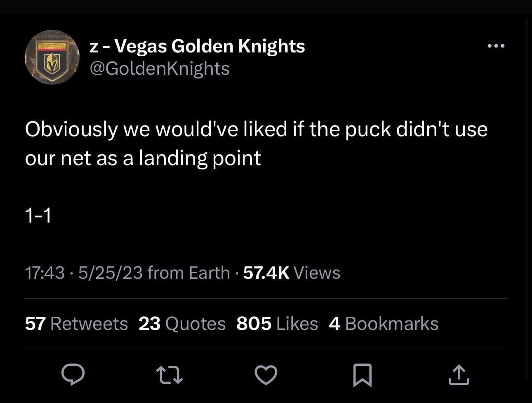The height and width of the screenshot is (403, 532).
Task: Click the 1-1 score line
Action: tap(38, 215)
